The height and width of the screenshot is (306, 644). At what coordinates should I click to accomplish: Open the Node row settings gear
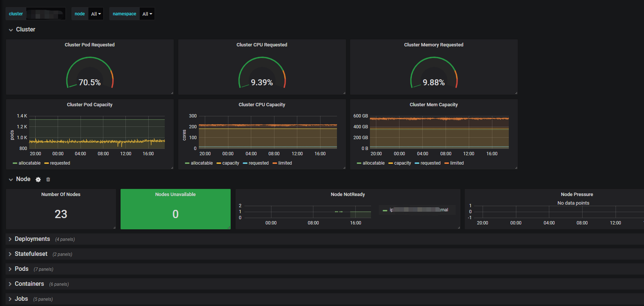coord(38,180)
